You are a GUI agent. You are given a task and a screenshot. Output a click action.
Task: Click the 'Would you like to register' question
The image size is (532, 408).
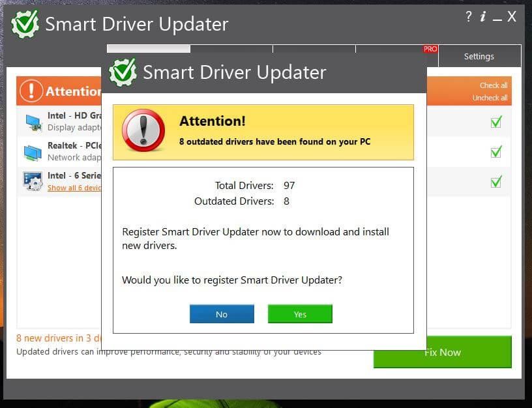pos(232,280)
